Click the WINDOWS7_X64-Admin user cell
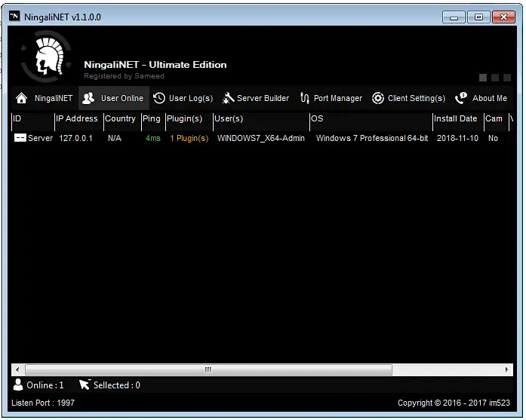Viewport: 526px width, 420px height. 261,138
